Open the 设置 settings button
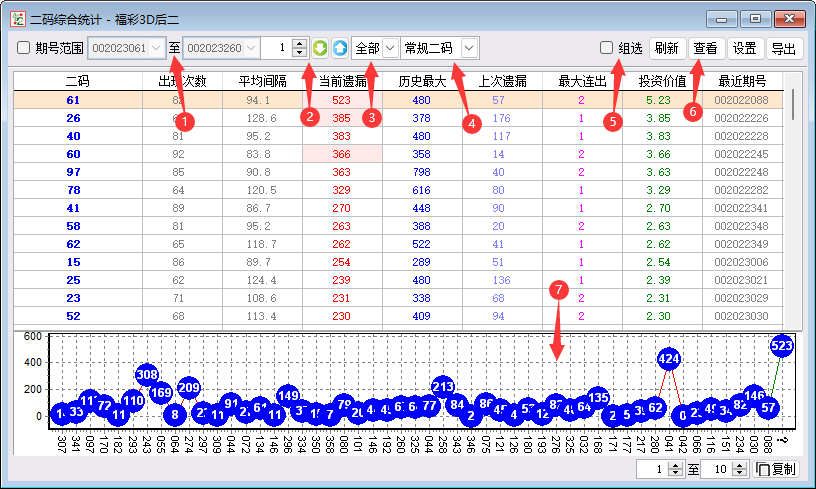Screen dimensions: 816x489 [x=744, y=48]
